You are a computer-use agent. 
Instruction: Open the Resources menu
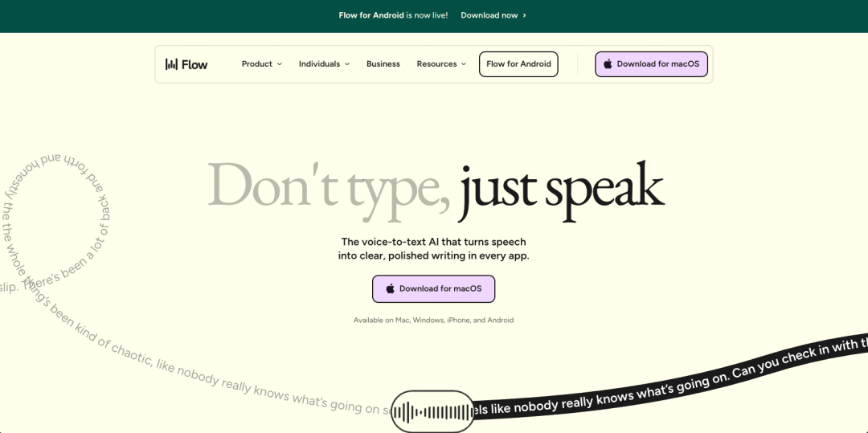[442, 64]
